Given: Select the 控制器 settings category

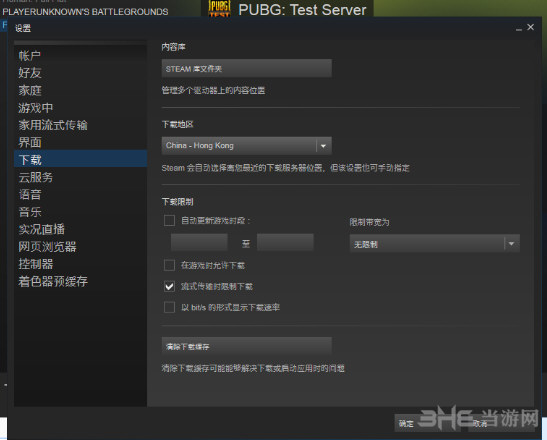Looking at the screenshot, I should pyautogui.click(x=80, y=264).
